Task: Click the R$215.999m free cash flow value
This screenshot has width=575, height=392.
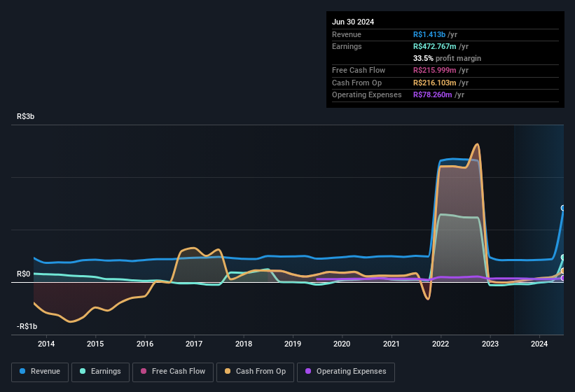Action: pos(434,70)
